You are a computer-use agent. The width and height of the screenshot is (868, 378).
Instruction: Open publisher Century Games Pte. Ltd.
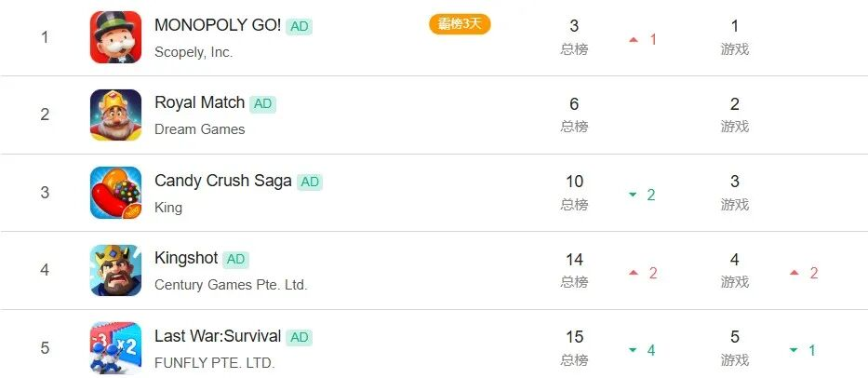[x=231, y=285]
